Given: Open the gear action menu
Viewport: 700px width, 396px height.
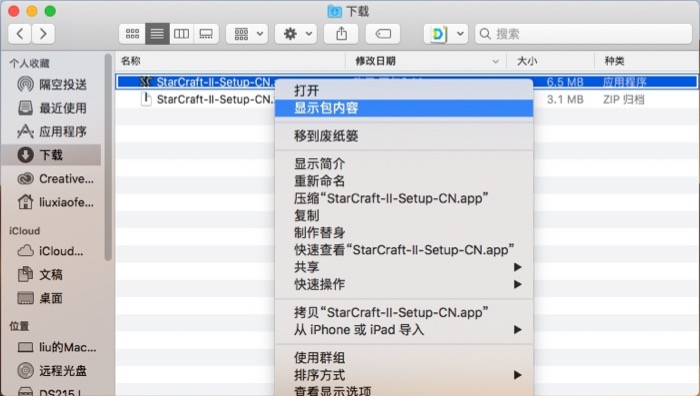Looking at the screenshot, I should click(296, 34).
